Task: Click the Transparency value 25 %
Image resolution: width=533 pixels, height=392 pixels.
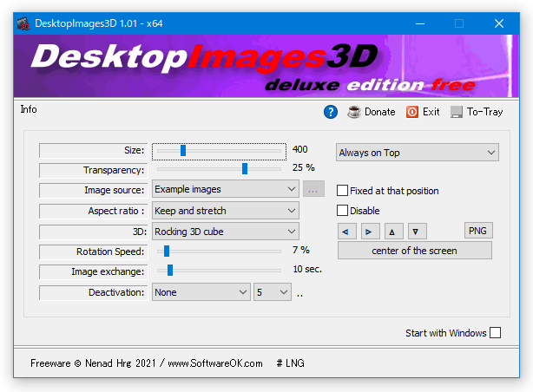Action: pyautogui.click(x=304, y=167)
